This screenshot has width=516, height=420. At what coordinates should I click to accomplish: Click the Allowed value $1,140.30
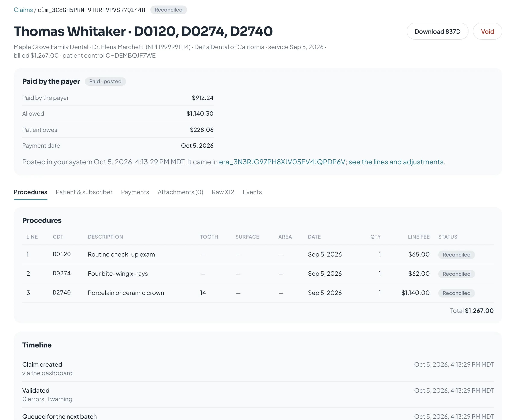coord(200,114)
